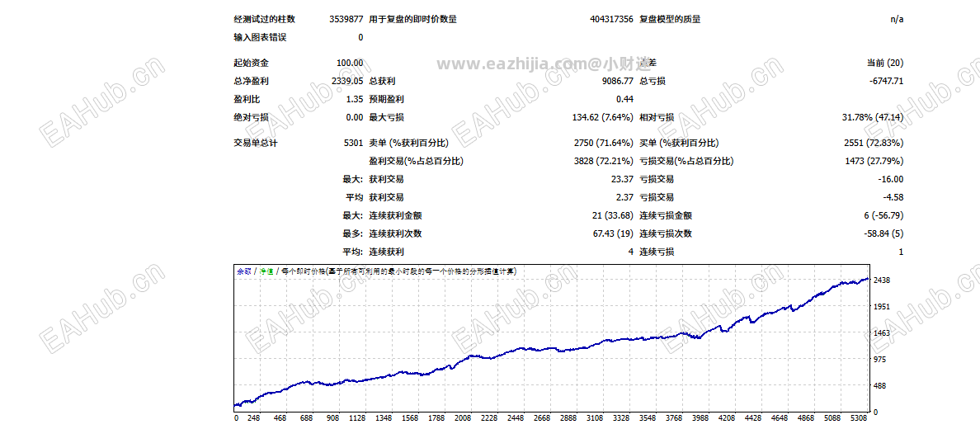The height and width of the screenshot is (429, 980).
Task: Click the 盈利比 label
Action: click(247, 100)
